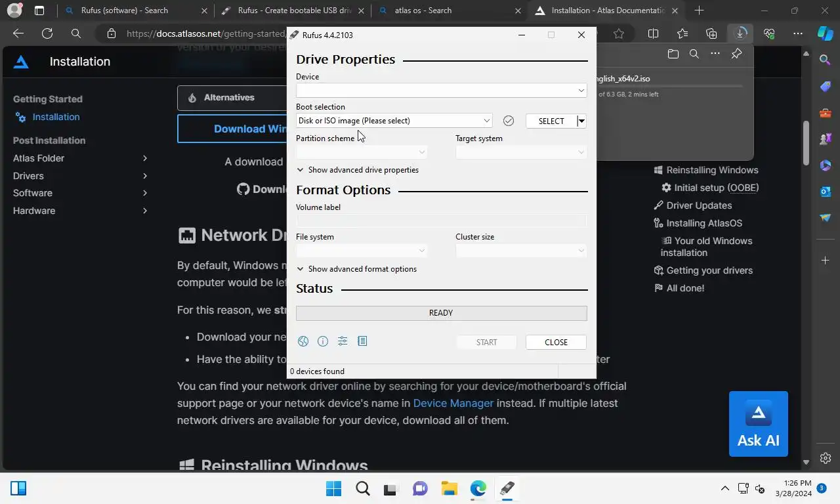
Task: Open Windows Start menu
Action: click(334, 488)
